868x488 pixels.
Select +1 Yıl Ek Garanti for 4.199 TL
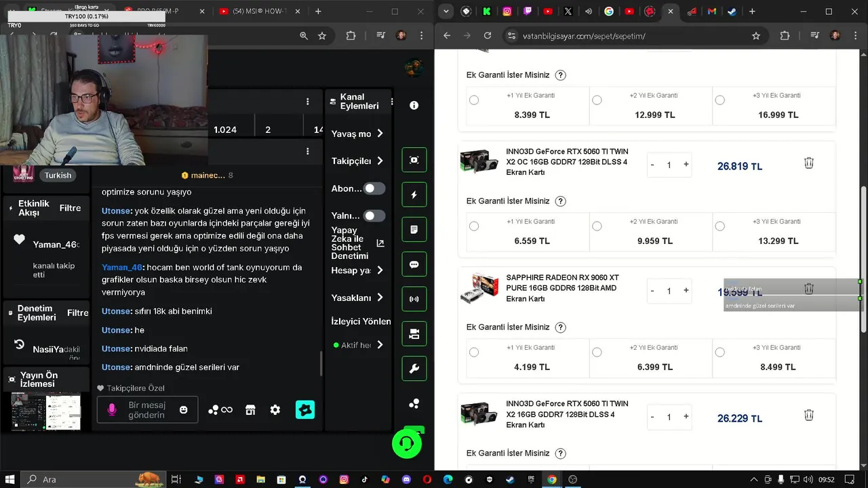(x=474, y=352)
